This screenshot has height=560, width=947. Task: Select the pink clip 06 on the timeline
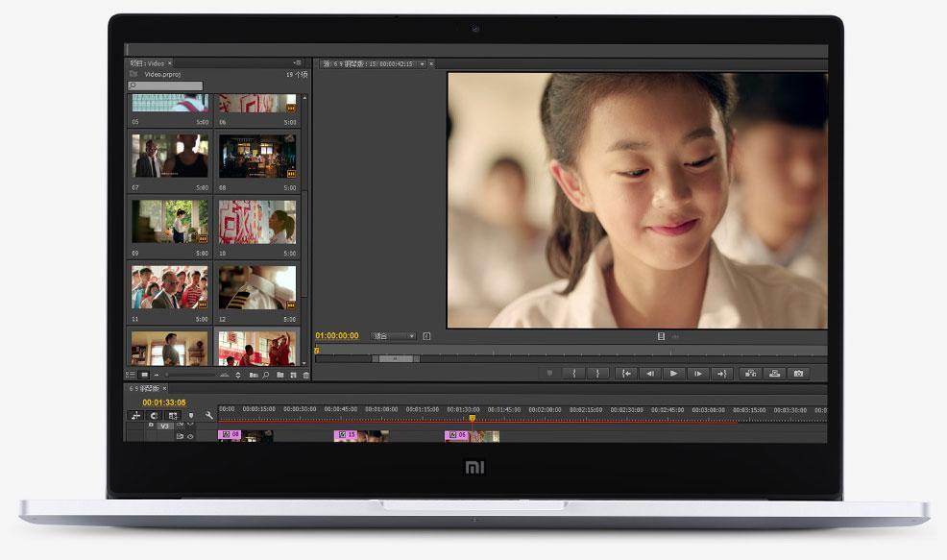tap(456, 435)
